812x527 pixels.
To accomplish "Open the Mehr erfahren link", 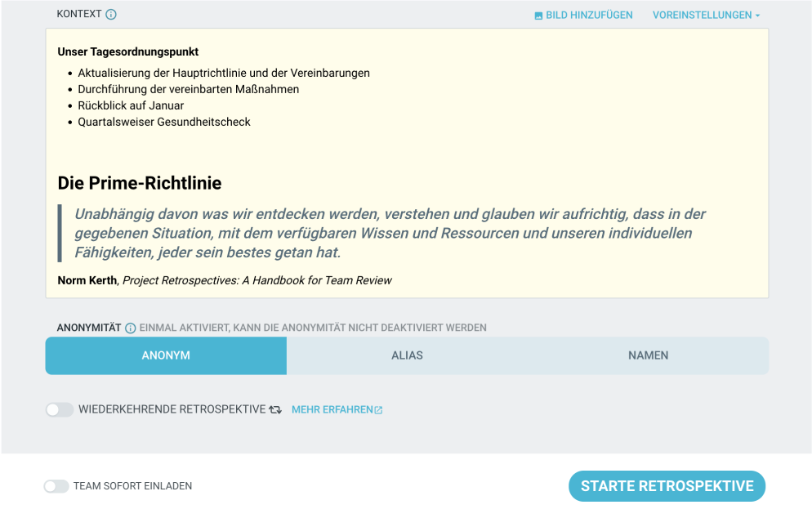I will [x=337, y=410].
